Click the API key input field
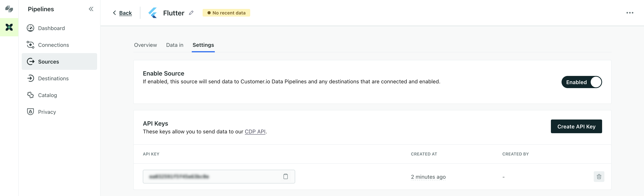The image size is (644, 196). tap(219, 177)
